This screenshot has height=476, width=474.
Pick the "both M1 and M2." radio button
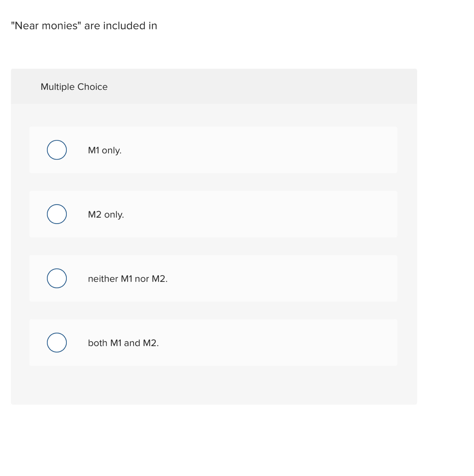pyautogui.click(x=57, y=343)
